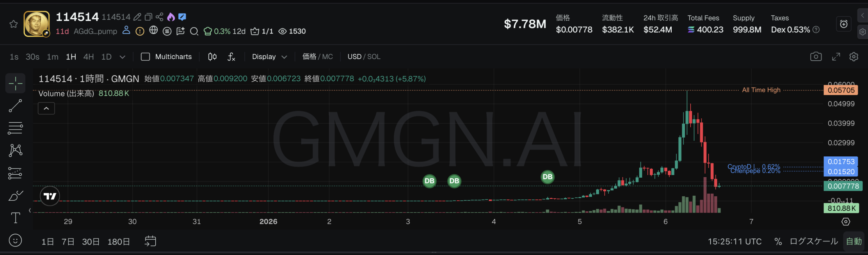Switch to 1D timeframe
868x255 pixels.
pyautogui.click(x=106, y=57)
